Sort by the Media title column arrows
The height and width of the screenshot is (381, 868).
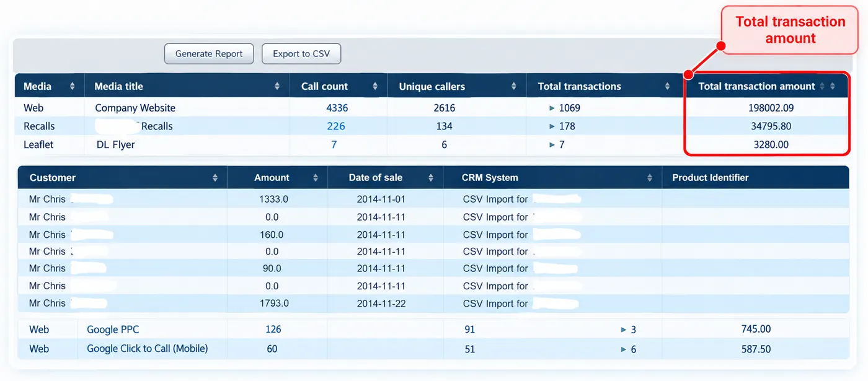[277, 86]
